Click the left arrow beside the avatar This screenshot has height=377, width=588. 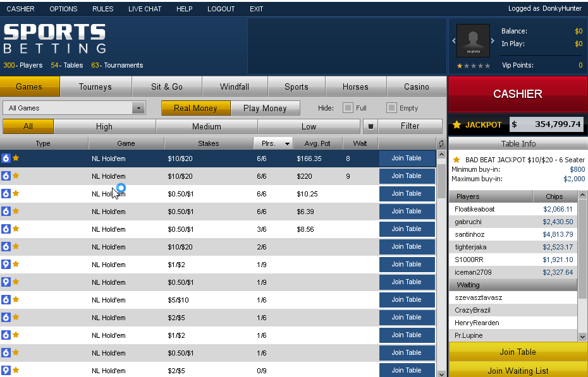[x=453, y=41]
